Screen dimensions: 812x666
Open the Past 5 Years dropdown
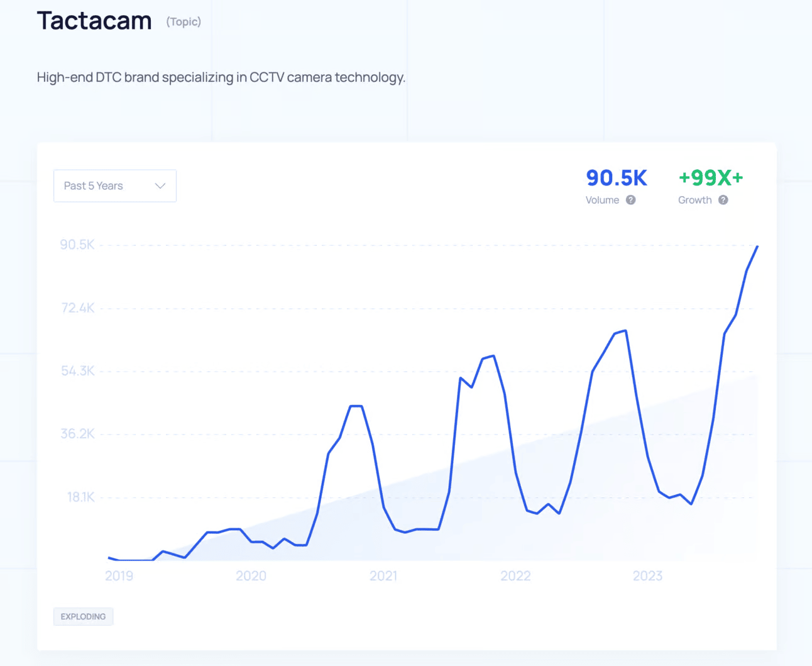point(115,186)
